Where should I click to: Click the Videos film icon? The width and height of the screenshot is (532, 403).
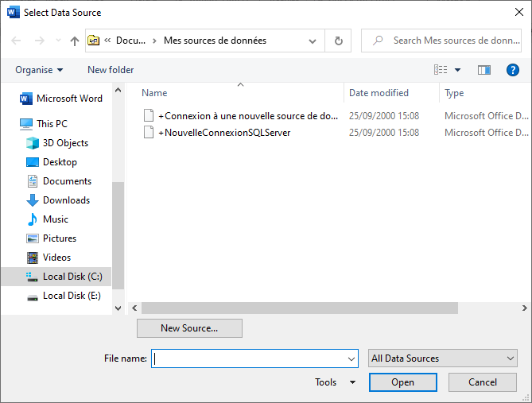[x=33, y=258]
